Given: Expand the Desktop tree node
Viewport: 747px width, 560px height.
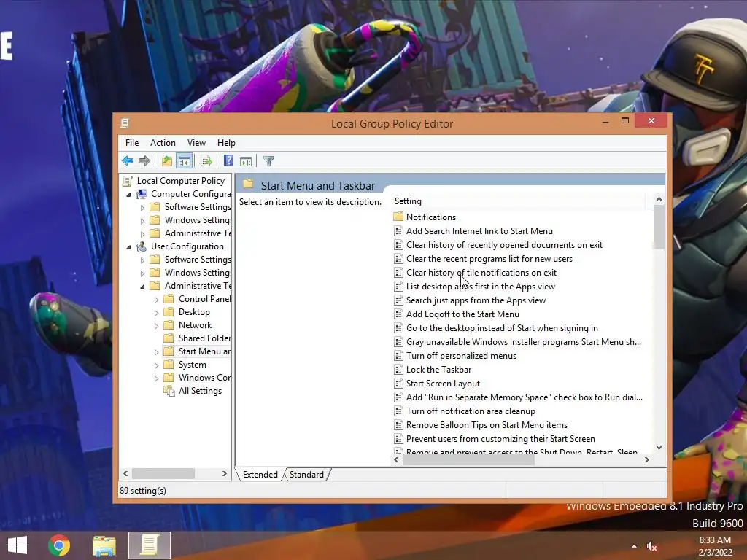Looking at the screenshot, I should (x=156, y=313).
